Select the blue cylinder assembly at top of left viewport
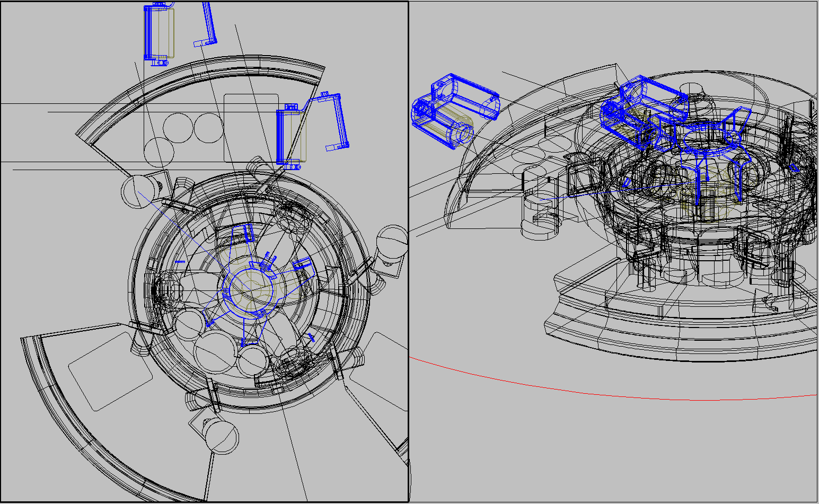 159,33
